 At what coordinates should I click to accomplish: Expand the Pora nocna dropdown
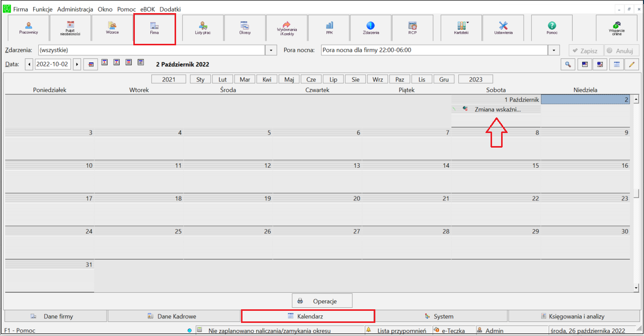coord(554,50)
